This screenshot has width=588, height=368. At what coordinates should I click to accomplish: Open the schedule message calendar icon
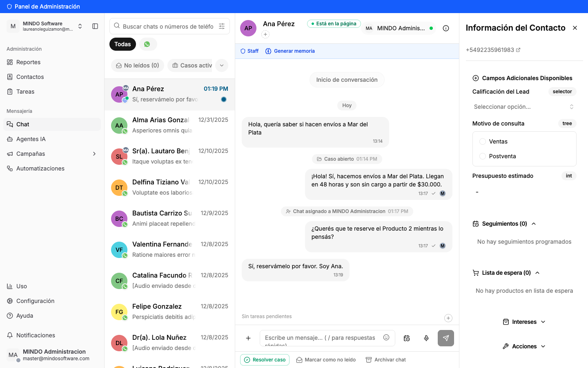[407, 338]
